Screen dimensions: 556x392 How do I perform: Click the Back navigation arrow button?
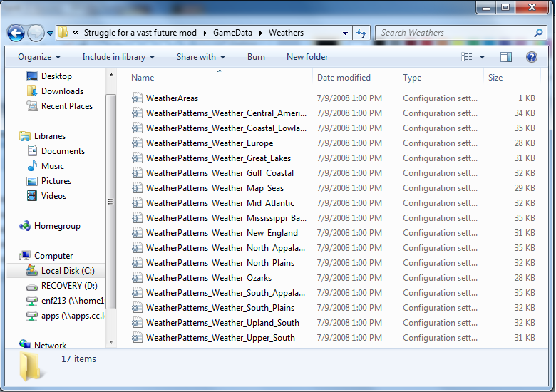click(x=16, y=33)
